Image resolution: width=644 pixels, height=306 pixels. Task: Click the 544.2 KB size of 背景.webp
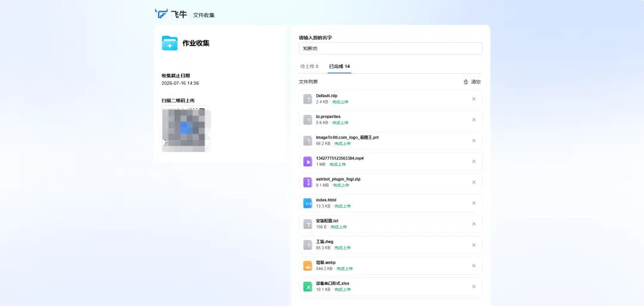(324, 268)
